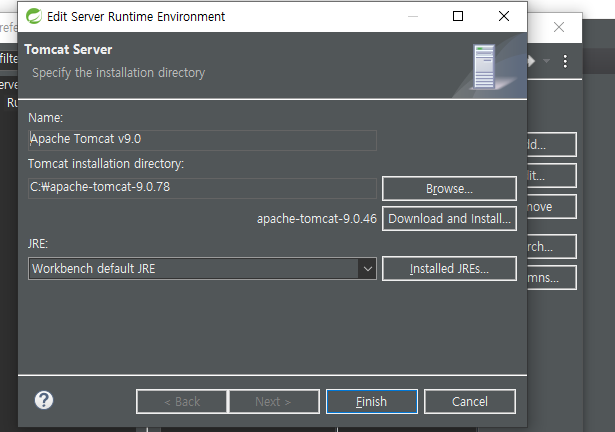Open the Browse... directory chooser
Image resolution: width=615 pixels, height=432 pixels.
click(x=449, y=189)
